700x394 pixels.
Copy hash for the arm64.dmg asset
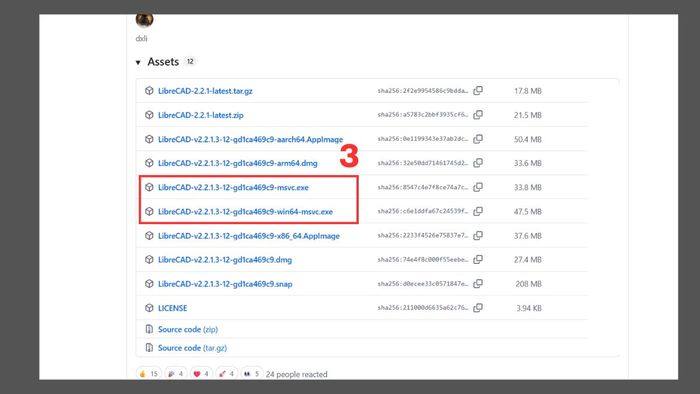coord(478,163)
